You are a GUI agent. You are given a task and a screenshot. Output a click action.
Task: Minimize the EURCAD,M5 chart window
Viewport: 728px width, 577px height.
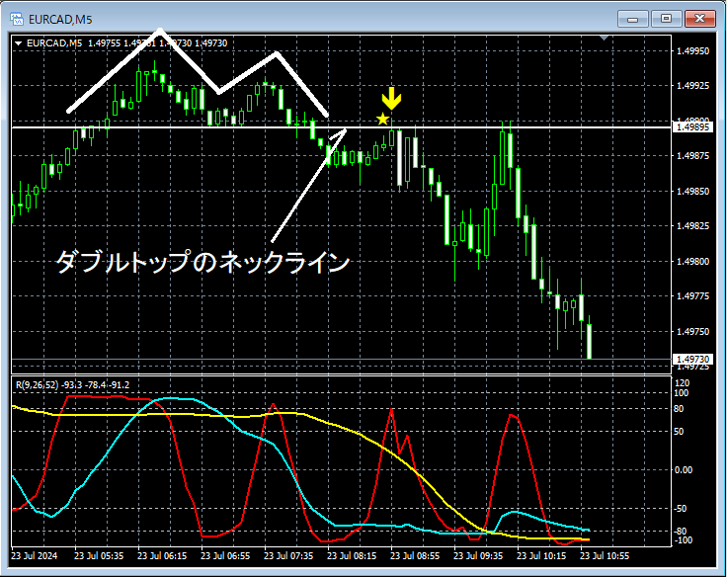click(632, 19)
